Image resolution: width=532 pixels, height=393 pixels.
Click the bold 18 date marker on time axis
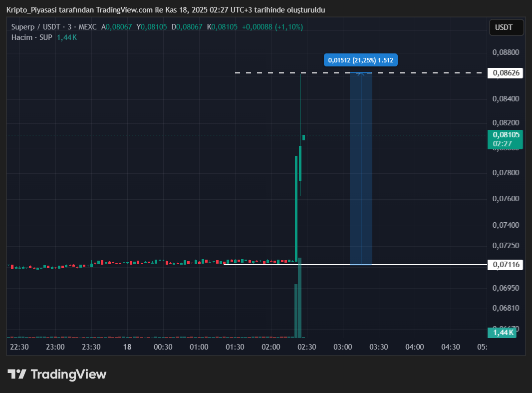coord(127,347)
